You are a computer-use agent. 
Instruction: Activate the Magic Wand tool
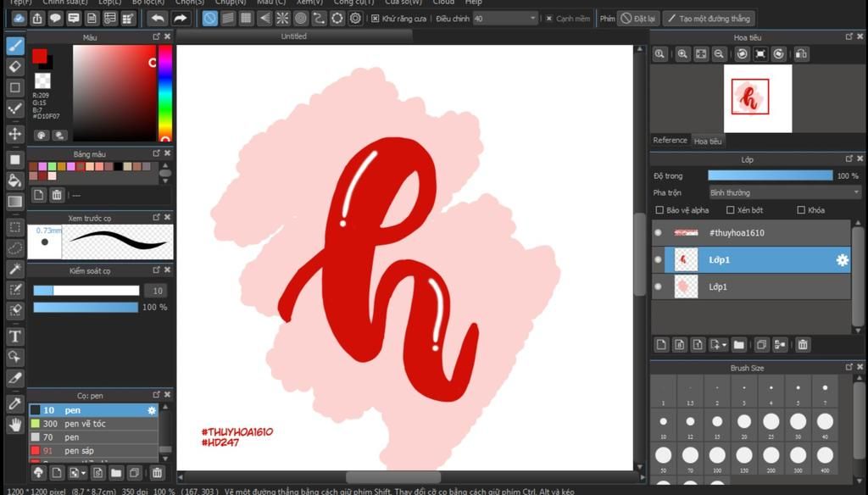click(15, 269)
